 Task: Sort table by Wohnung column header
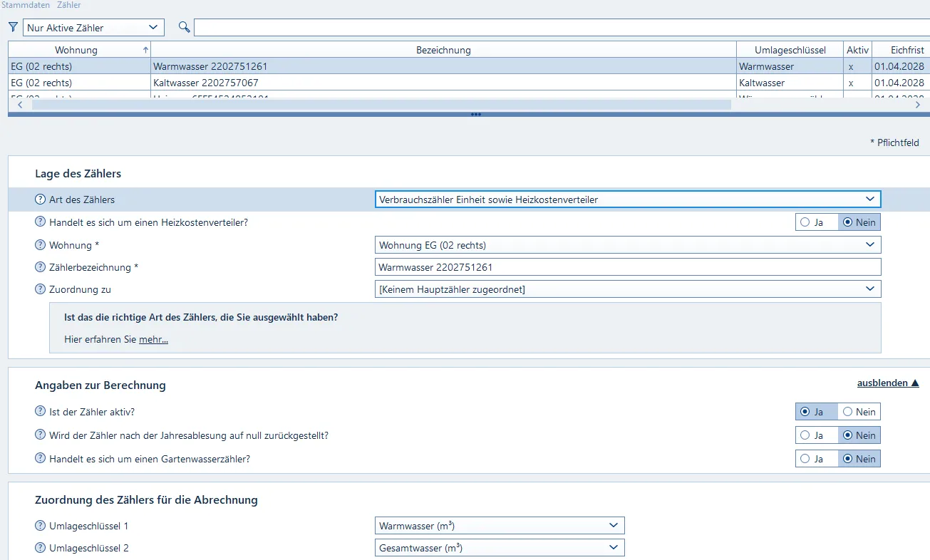click(x=76, y=50)
